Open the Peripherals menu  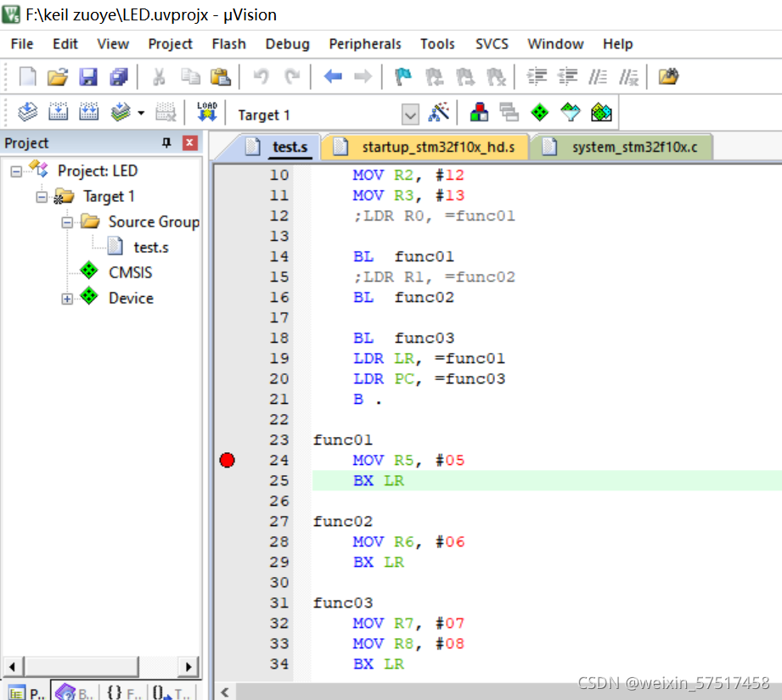pos(365,44)
